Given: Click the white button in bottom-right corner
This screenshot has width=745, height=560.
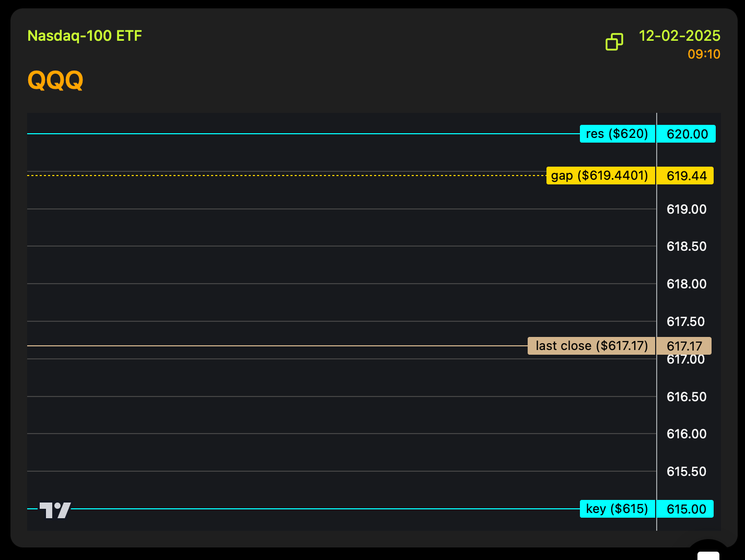Looking at the screenshot, I should (x=708, y=555).
